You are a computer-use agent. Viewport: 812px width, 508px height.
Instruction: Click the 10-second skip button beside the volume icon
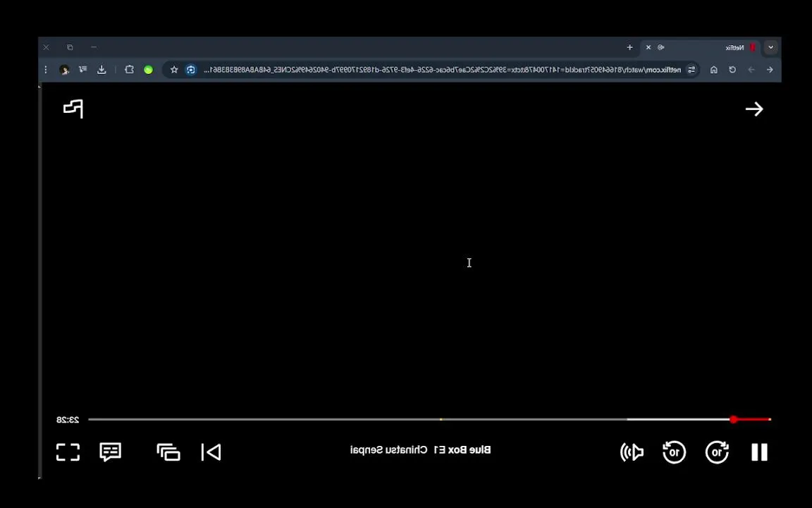(x=675, y=452)
